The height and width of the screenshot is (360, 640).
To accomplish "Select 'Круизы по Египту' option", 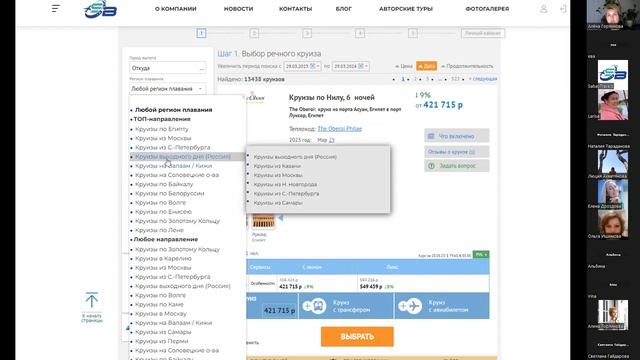I will pyautogui.click(x=162, y=129).
